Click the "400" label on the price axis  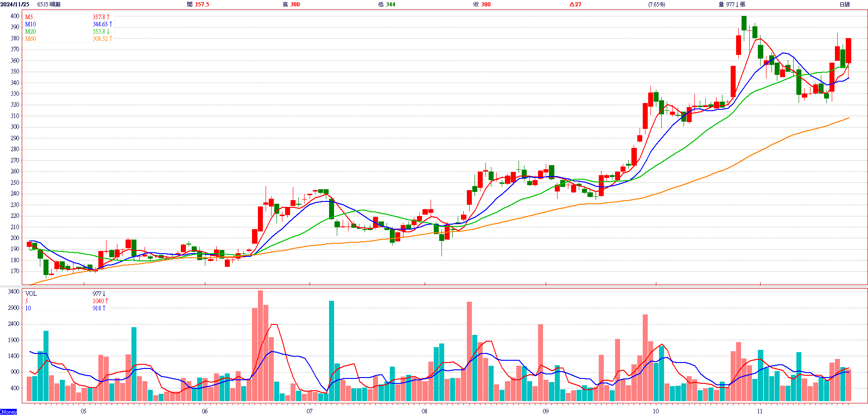pyautogui.click(x=15, y=16)
